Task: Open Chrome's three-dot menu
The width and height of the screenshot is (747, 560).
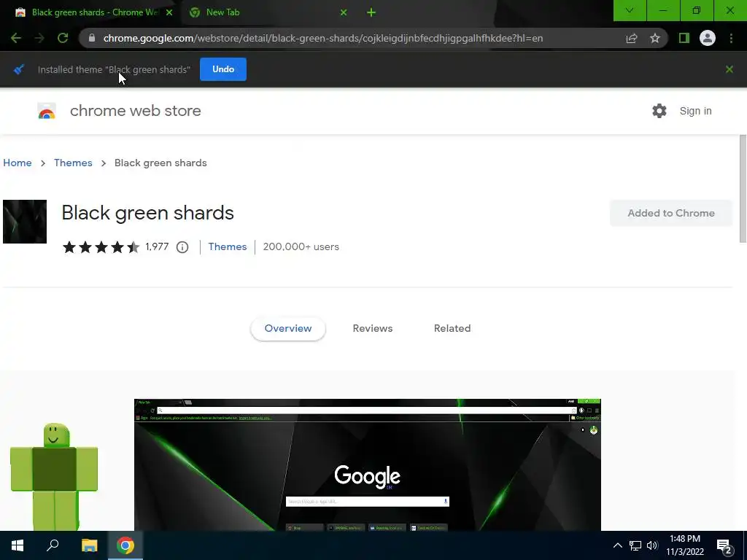Action: point(731,38)
